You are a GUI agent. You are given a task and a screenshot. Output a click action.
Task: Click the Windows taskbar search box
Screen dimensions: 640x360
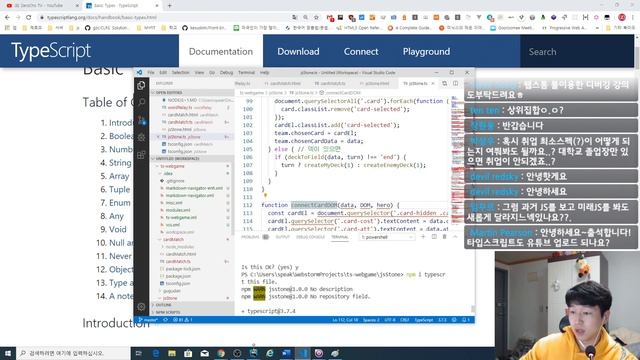coord(73,353)
